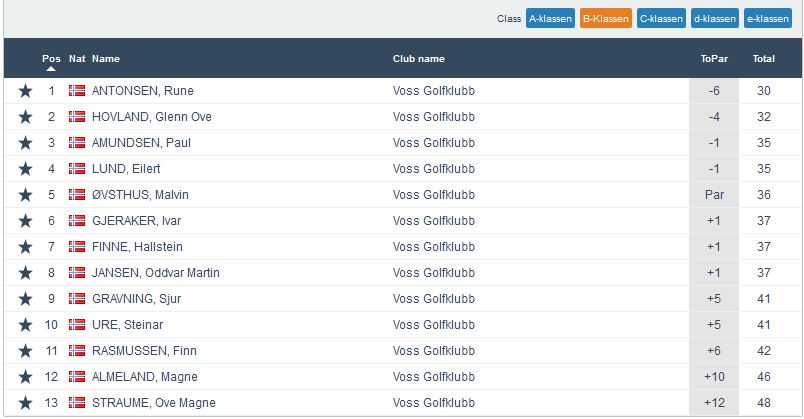Click star icon next to URE, Steinar
804x419 pixels.
click(25, 325)
